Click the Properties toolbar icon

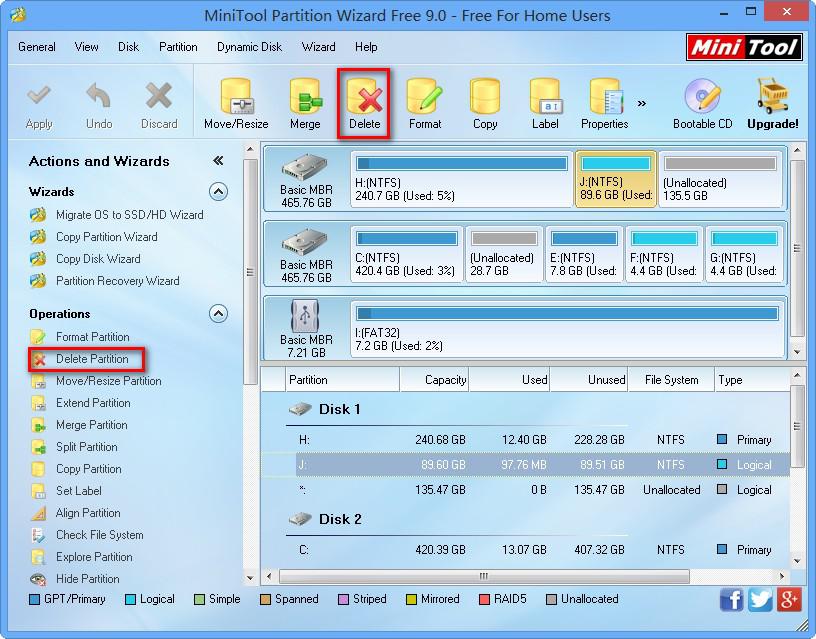point(604,100)
